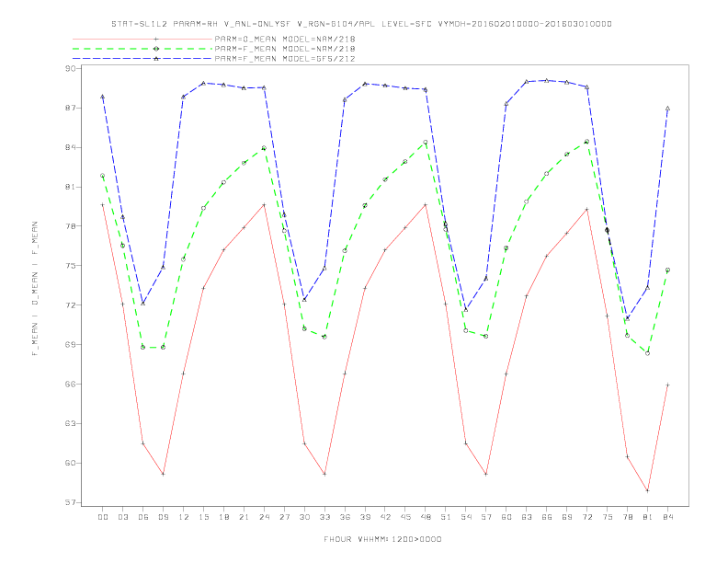The width and height of the screenshot is (728, 563).
Task: Click the y-axis tick label 87
Action: click(x=70, y=108)
